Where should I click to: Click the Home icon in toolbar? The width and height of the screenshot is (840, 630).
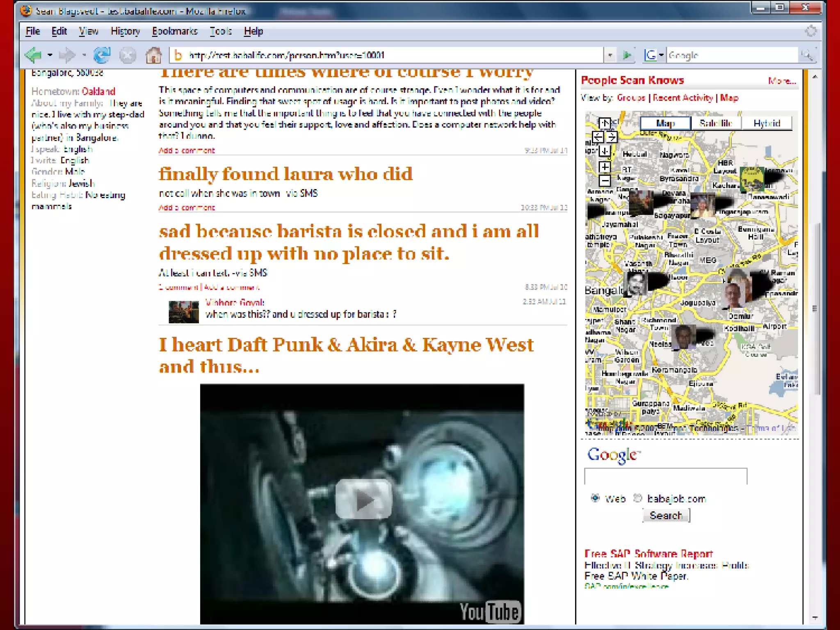pos(153,55)
